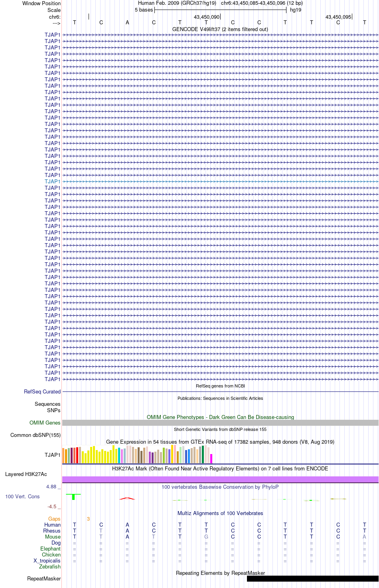Select the Zebrafish alignment row label

(50, 567)
